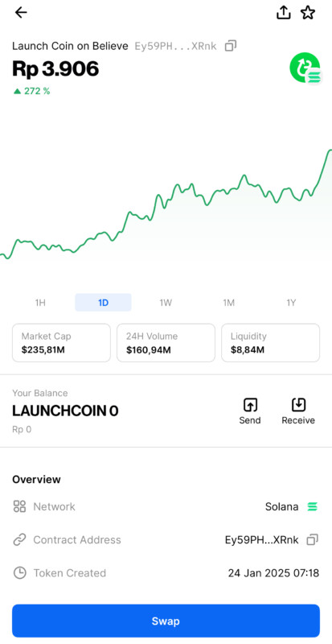Copy the address next to Ey59PH...XRnk header
Image resolution: width=332 pixels, height=644 pixels.
point(231,46)
